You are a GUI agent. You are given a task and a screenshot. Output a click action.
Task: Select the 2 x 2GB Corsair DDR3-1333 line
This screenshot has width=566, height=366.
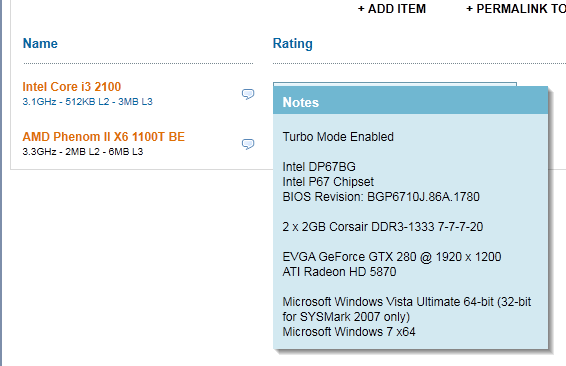(x=383, y=227)
